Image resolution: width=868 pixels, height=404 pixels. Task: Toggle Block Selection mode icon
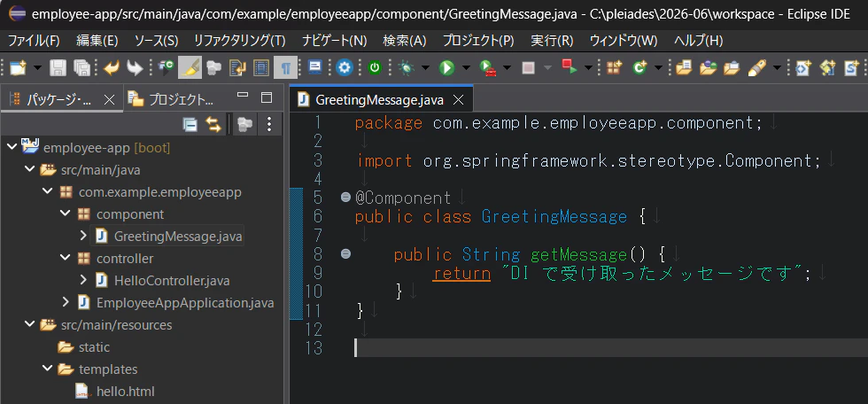coord(261,67)
